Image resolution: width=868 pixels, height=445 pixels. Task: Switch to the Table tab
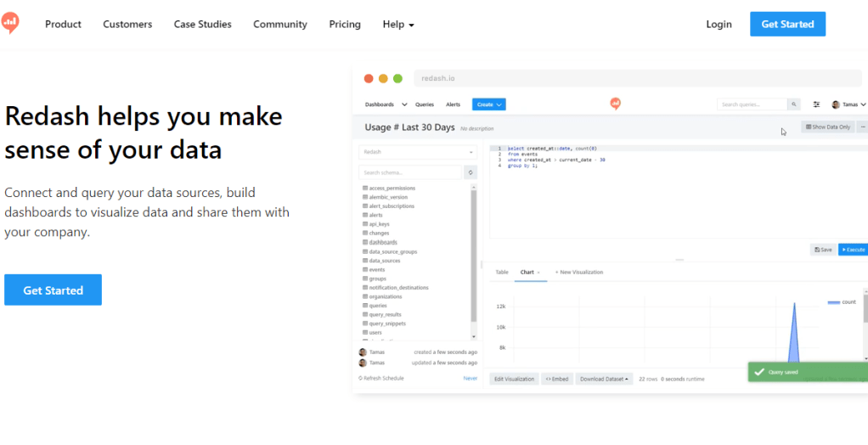tap(501, 273)
